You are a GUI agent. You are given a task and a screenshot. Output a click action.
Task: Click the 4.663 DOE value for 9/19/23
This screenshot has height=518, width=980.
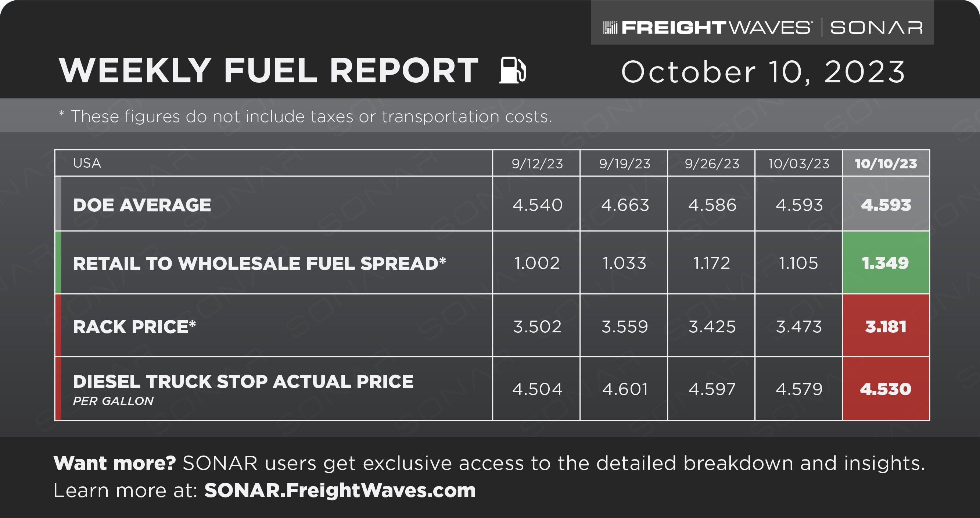tap(625, 205)
